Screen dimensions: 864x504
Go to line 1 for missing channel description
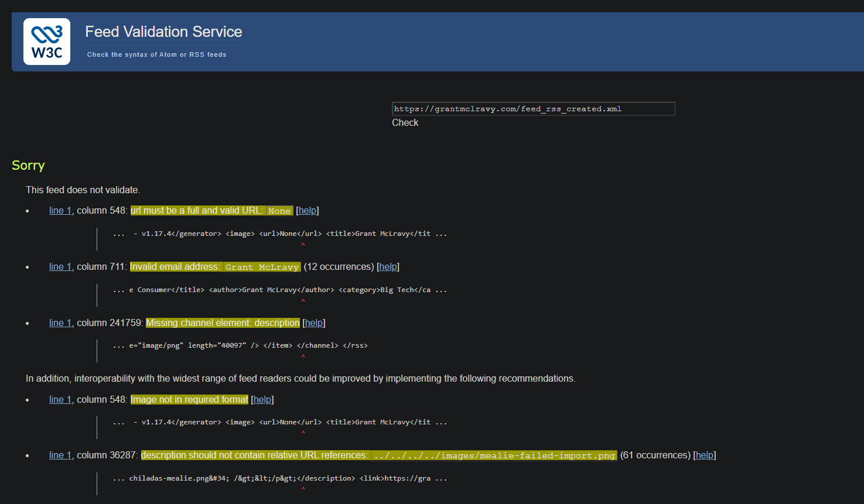coord(60,323)
